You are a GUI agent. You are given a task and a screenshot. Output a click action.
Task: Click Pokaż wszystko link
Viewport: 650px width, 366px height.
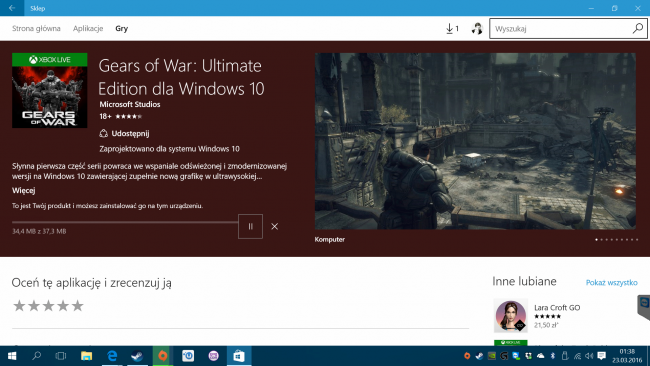(x=611, y=283)
